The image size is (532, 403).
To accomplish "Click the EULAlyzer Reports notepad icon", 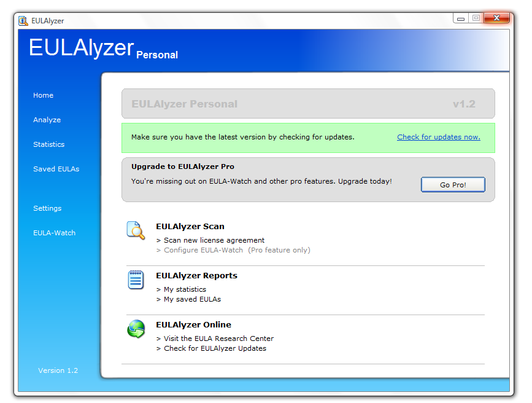I will click(x=136, y=280).
